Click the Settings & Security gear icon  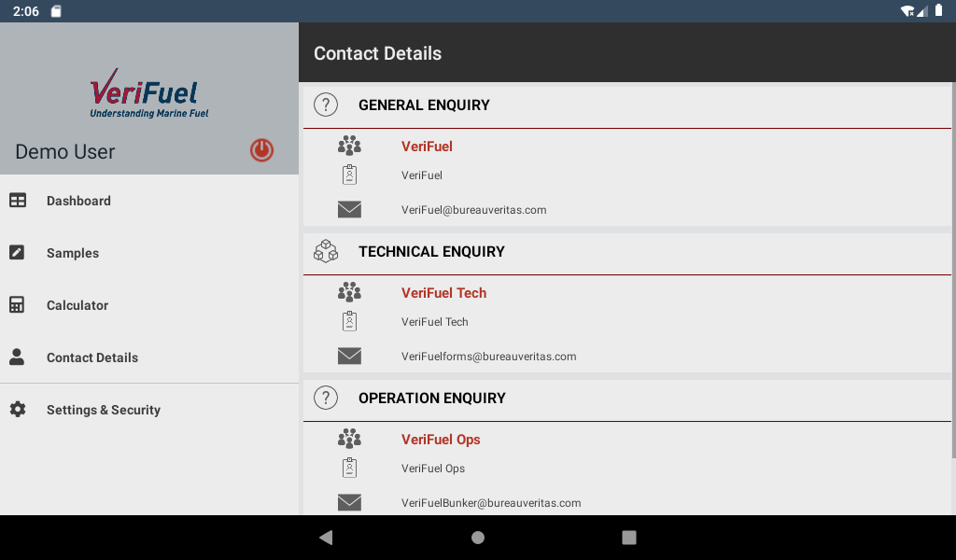click(18, 409)
